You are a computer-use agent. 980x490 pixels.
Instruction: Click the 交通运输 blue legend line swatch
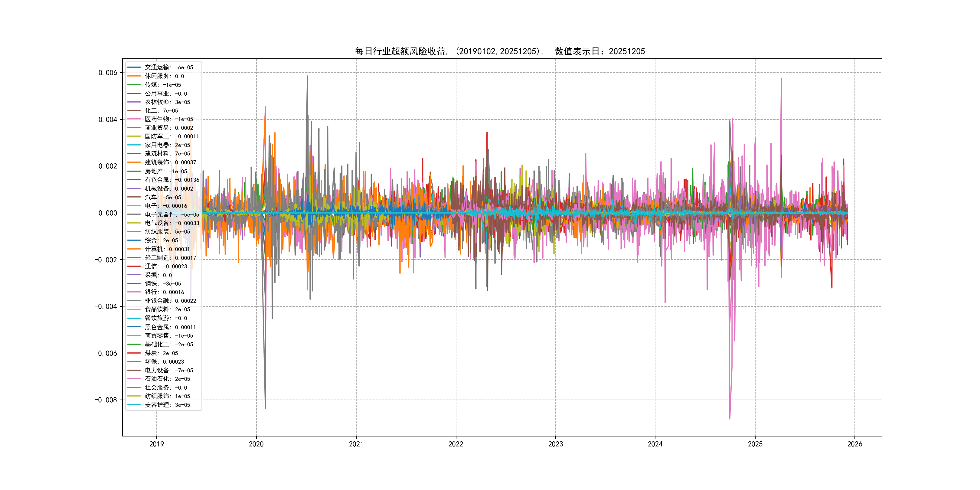coord(134,67)
